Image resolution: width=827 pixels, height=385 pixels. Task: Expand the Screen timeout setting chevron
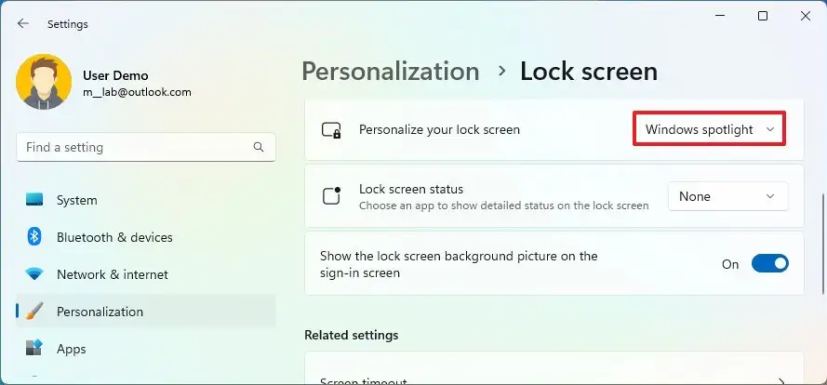point(782,381)
